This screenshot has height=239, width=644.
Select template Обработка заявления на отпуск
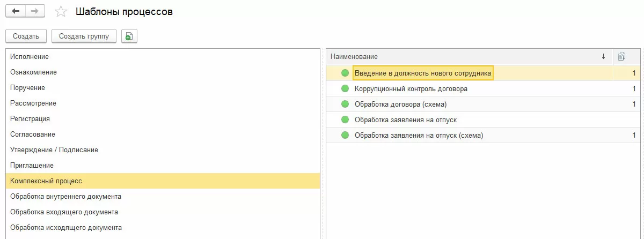[406, 119]
